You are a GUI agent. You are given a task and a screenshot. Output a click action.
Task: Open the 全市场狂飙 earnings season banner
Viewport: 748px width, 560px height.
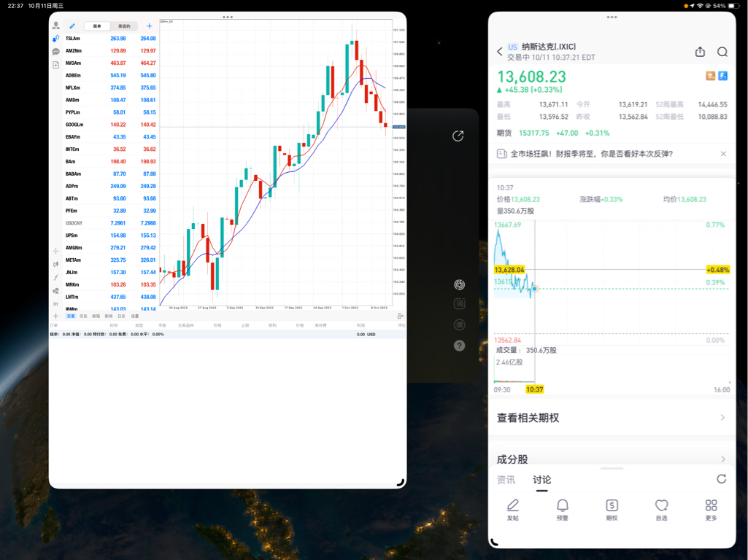click(606, 154)
